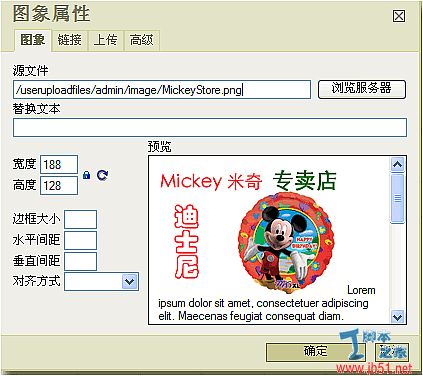This screenshot has height=376, width=423.
Task: Click the 图象属性 dialog title
Action: tap(52, 14)
